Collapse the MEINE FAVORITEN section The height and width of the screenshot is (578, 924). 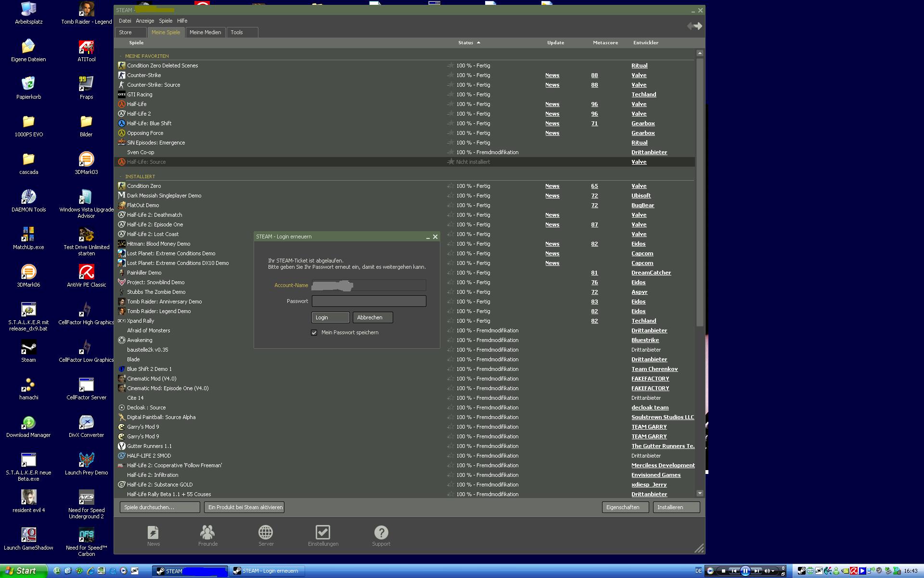(x=121, y=56)
